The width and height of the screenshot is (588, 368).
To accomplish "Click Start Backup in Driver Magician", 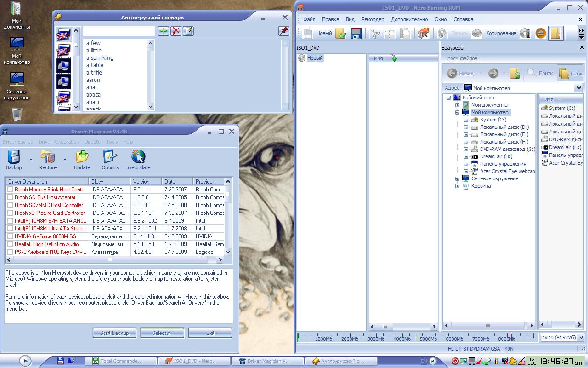I will (114, 333).
